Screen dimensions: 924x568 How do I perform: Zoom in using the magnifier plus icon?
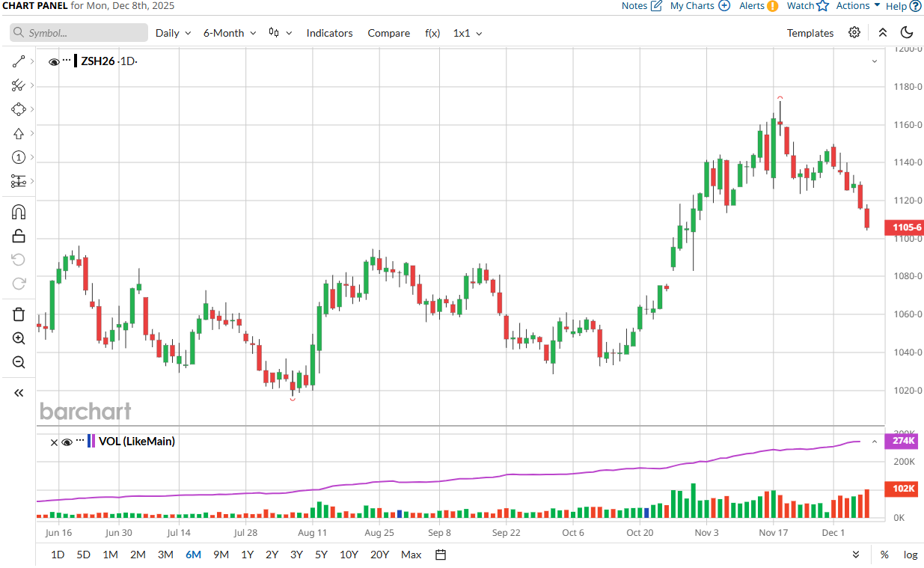(19, 338)
